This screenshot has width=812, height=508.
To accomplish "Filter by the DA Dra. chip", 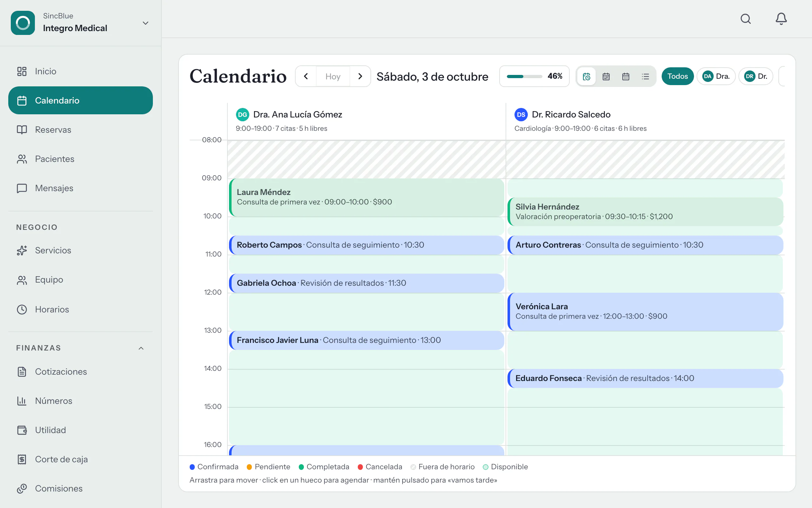I will 716,76.
